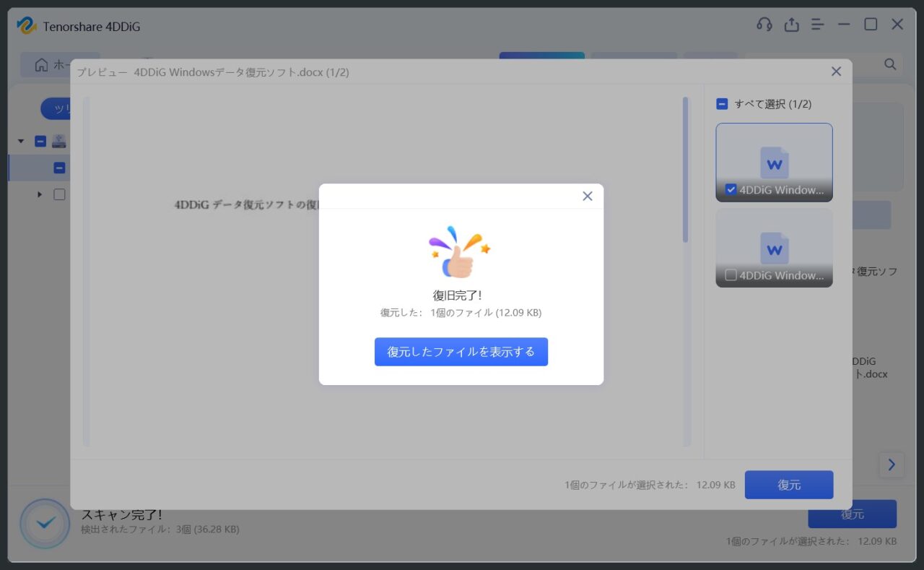Toggle the top tree row checkbox

pos(40,142)
